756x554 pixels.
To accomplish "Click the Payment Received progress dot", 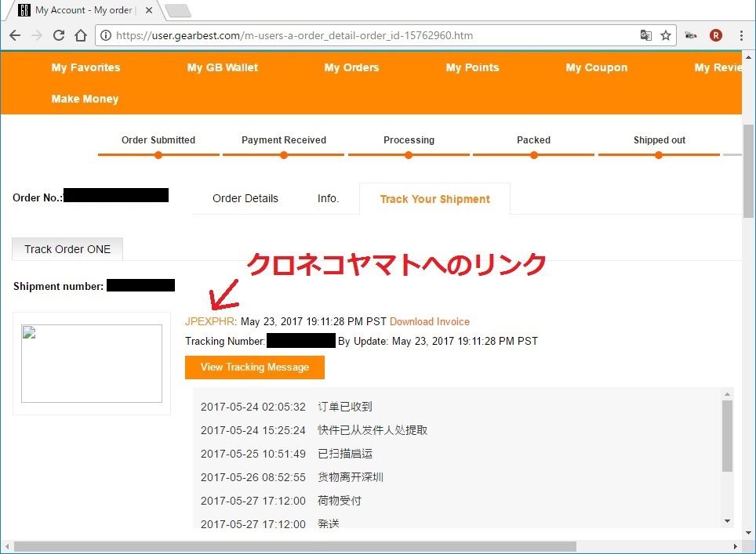I will click(x=284, y=155).
